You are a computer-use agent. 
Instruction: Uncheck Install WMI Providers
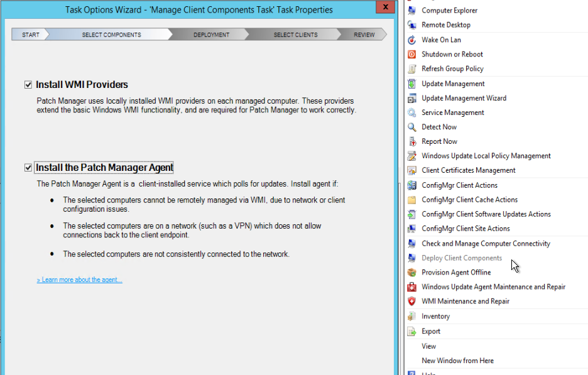(28, 84)
